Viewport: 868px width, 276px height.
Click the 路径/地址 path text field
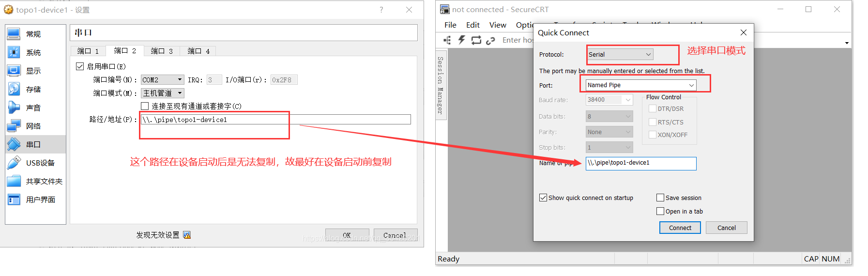click(275, 120)
